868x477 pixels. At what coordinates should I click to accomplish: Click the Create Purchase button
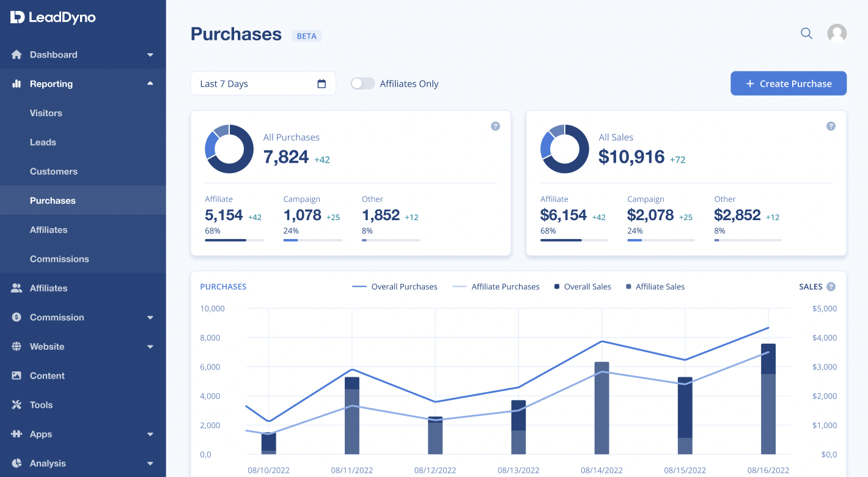tap(789, 83)
